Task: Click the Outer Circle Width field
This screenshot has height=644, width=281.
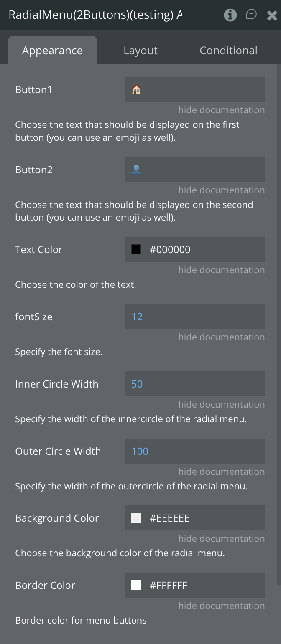Action: coord(194,451)
